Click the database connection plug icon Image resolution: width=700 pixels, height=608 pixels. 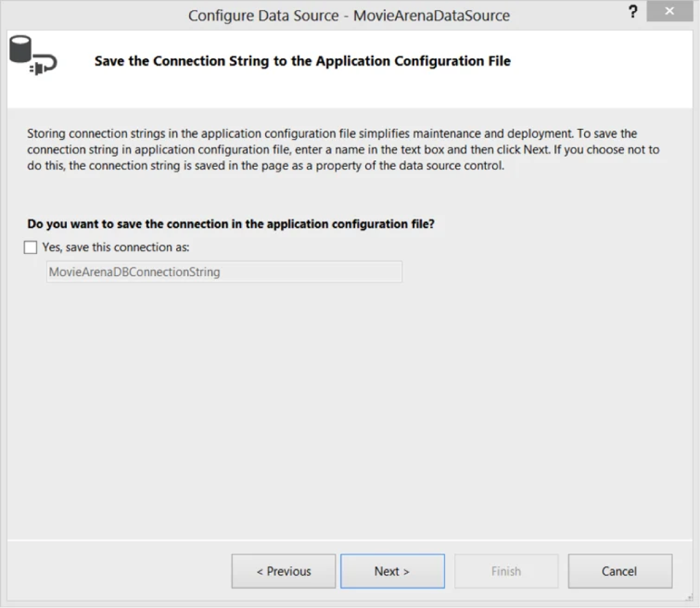coord(33,56)
